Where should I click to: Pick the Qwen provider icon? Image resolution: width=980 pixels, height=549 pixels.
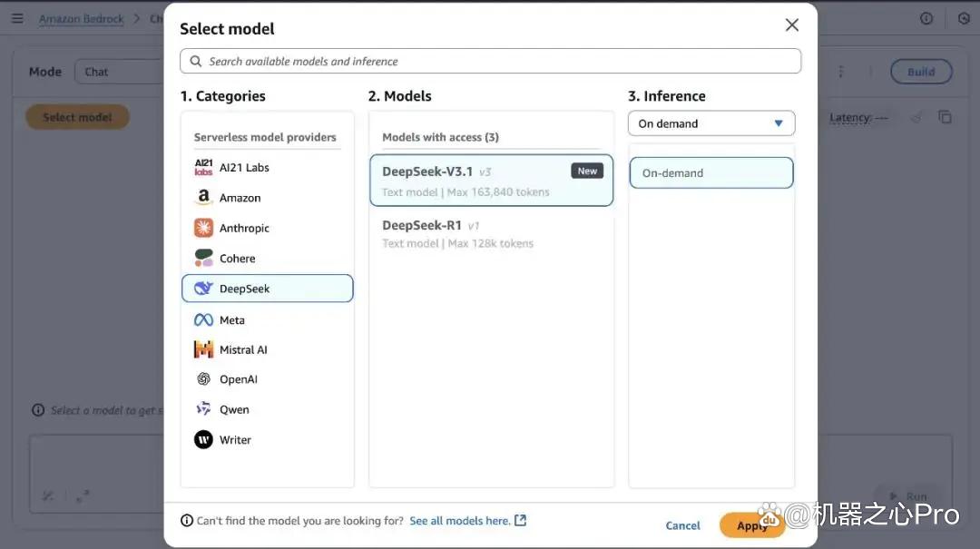point(203,409)
